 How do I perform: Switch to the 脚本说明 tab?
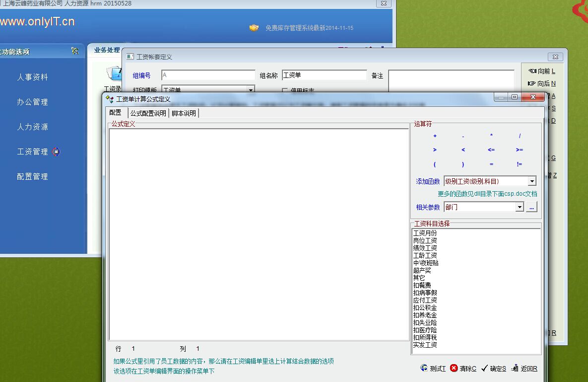click(x=184, y=113)
